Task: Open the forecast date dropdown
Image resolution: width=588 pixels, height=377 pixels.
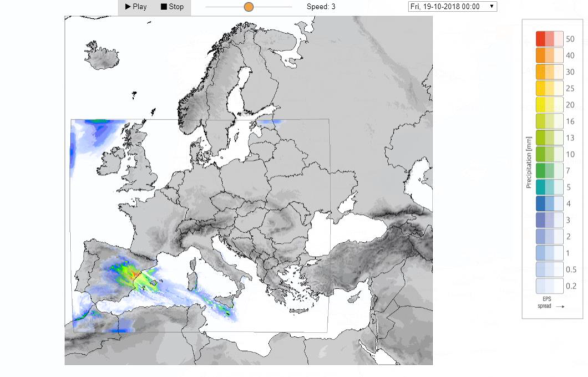Action: 452,7
